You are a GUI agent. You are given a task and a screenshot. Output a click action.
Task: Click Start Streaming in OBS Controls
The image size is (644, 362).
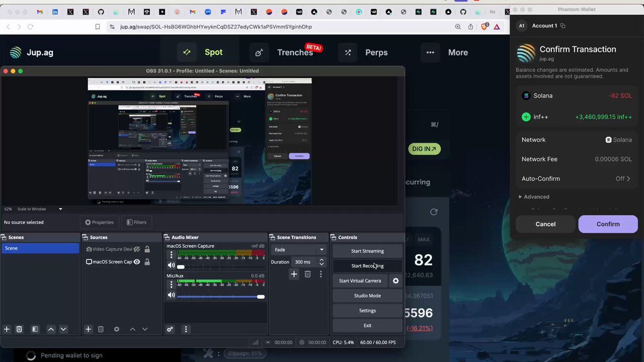[368, 251]
